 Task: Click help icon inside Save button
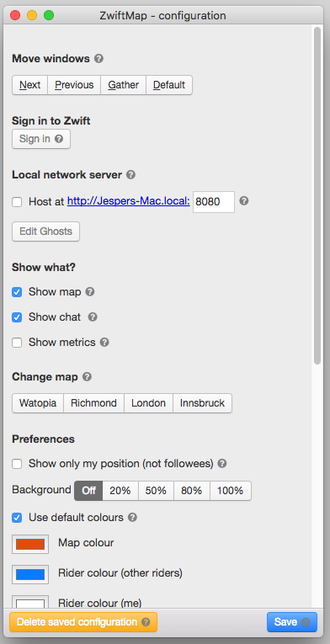306,622
